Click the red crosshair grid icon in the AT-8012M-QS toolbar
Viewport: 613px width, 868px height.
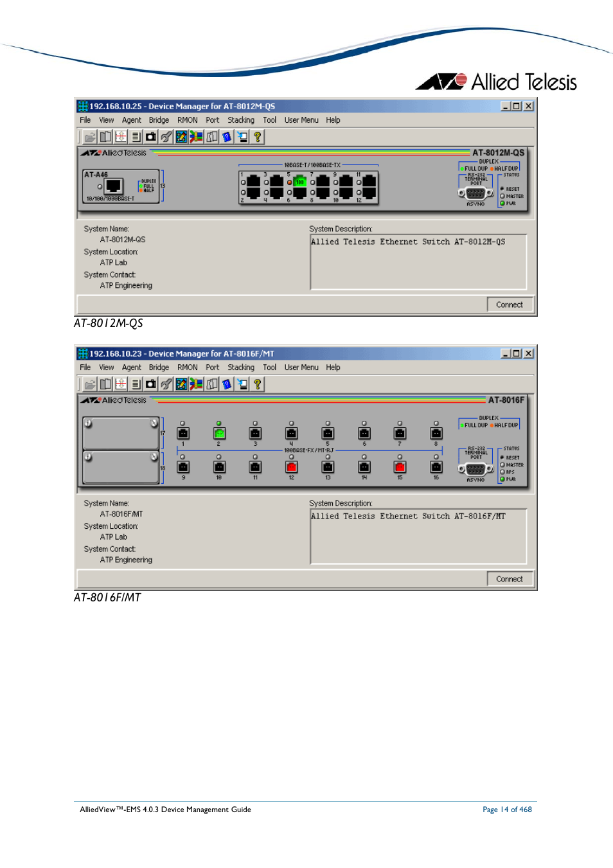tap(121, 137)
